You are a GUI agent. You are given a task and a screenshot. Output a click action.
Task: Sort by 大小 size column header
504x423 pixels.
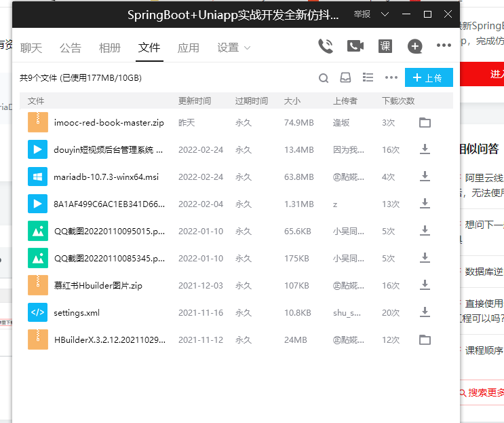tap(292, 101)
